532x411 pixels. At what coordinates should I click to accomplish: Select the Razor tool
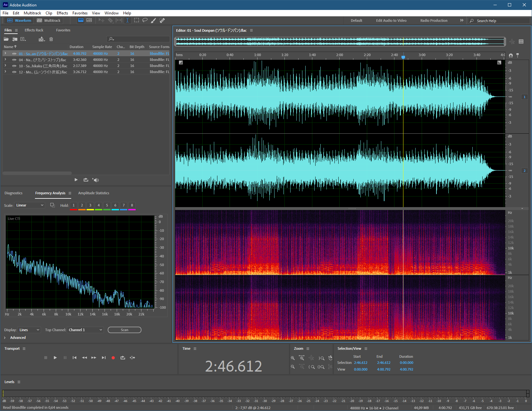(x=110, y=20)
